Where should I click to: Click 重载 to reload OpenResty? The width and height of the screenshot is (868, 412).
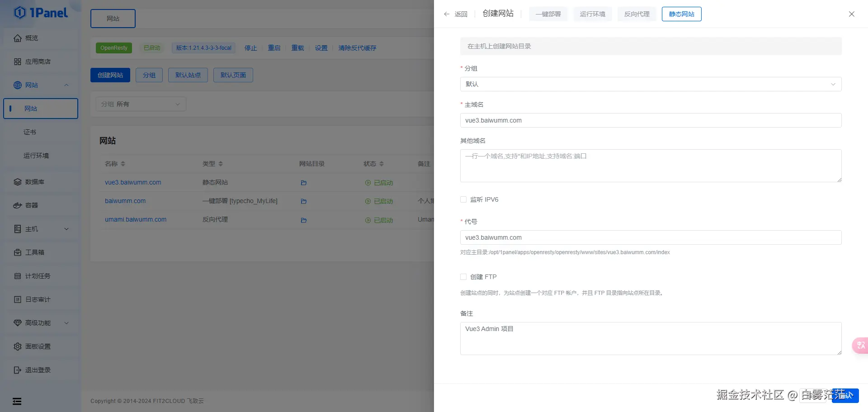[297, 48]
